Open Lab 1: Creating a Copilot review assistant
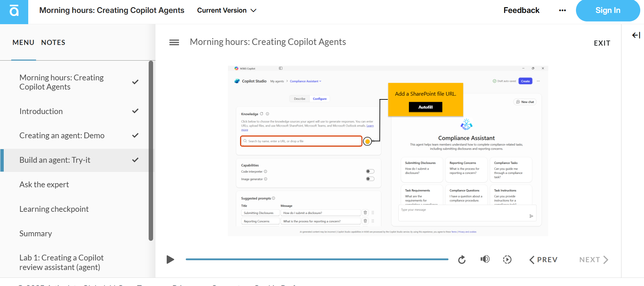Image resolution: width=644 pixels, height=286 pixels. pos(77,263)
